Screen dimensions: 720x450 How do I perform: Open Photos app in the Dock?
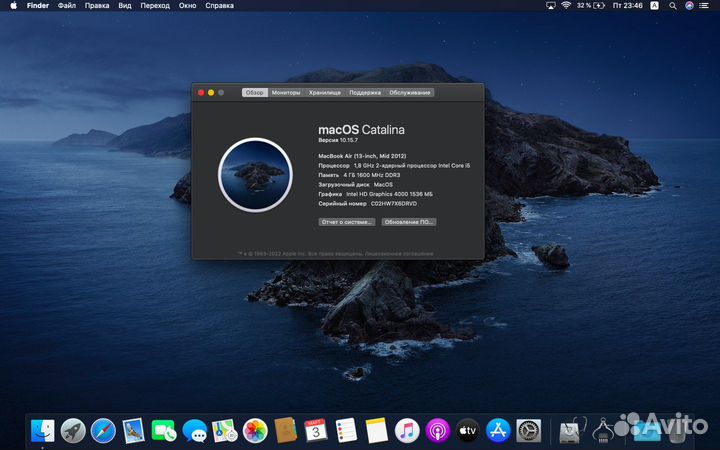(255, 431)
